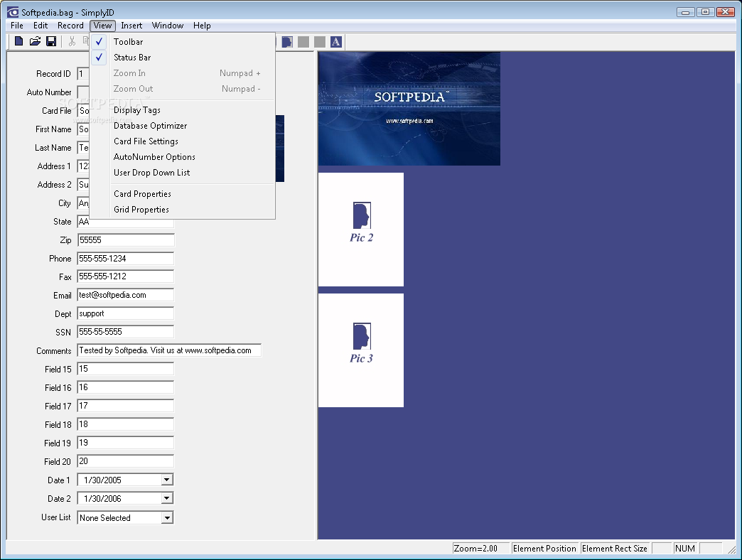Click the text 'A' toolbar icon
This screenshot has width=742, height=560.
tap(336, 42)
